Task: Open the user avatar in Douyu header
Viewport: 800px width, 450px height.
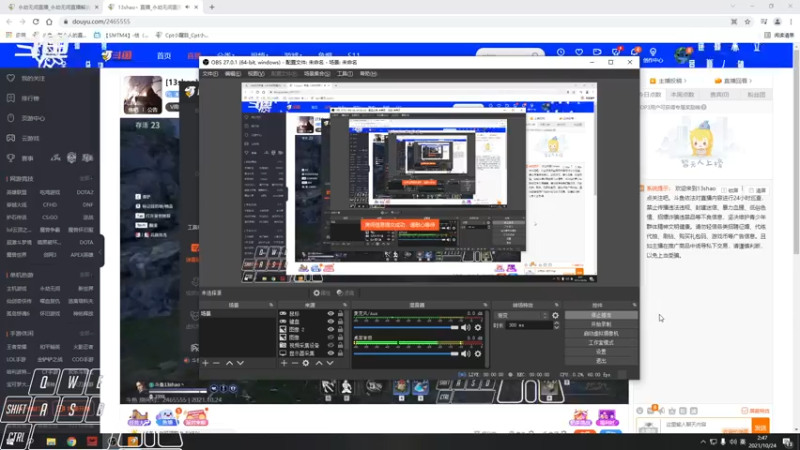Action: (x=682, y=55)
